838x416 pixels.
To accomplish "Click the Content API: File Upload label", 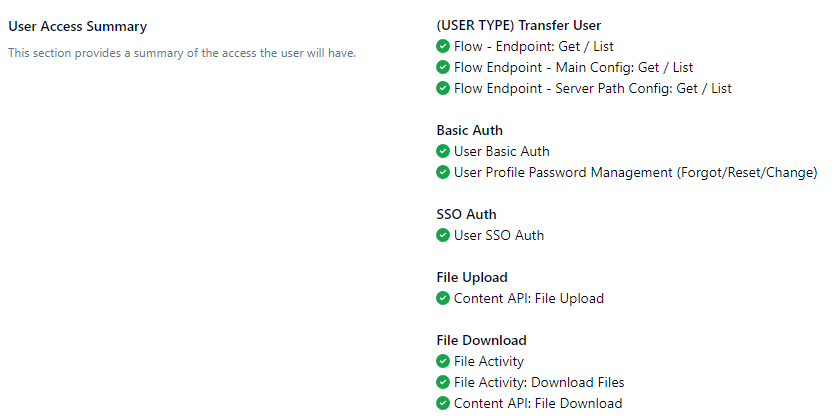I will [529, 298].
